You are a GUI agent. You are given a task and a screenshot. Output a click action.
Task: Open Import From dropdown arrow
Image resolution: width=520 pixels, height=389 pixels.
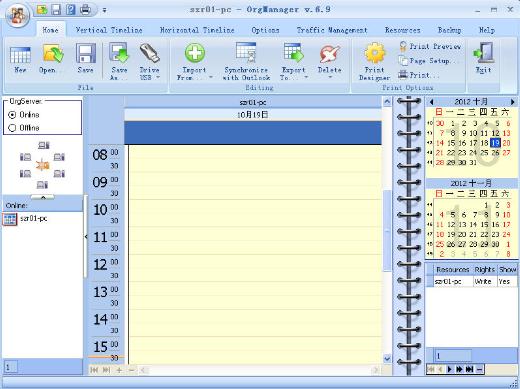211,77
